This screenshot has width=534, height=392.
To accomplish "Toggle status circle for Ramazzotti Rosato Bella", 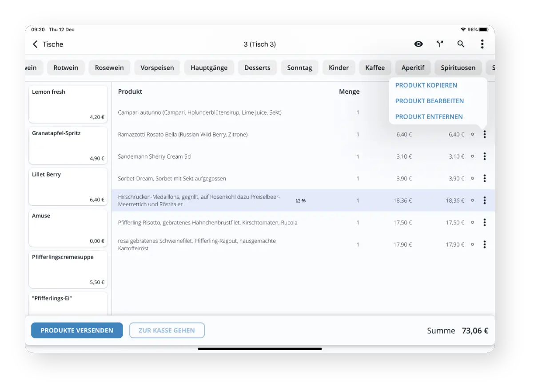I will point(472,134).
